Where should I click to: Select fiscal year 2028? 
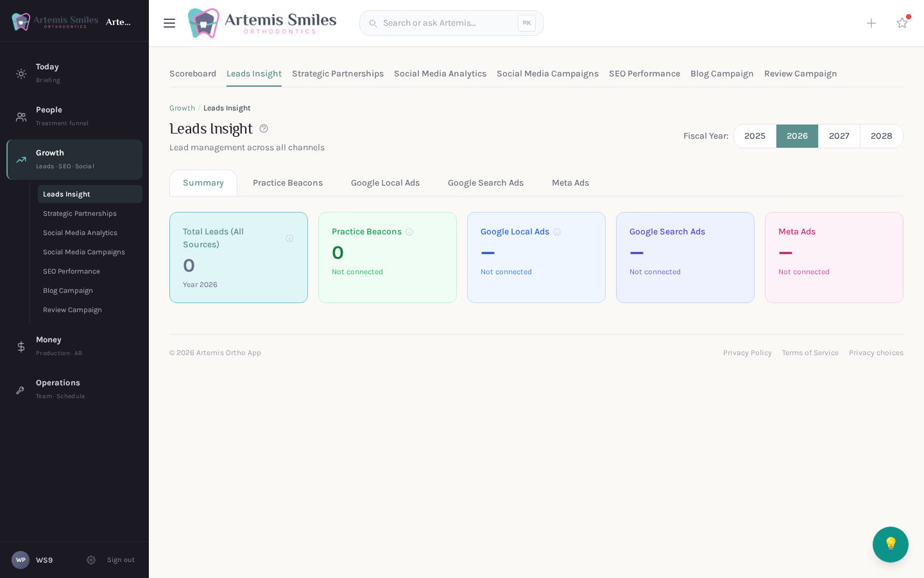point(882,136)
